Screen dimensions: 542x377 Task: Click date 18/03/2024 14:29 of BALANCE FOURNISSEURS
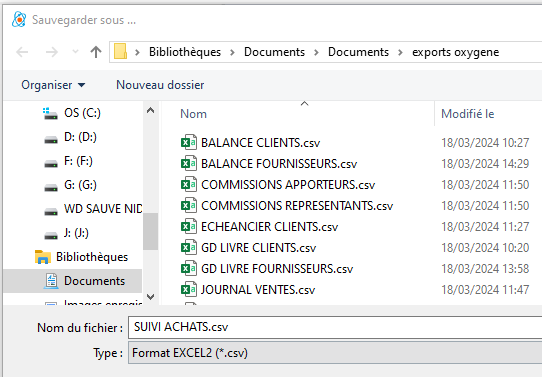(485, 164)
